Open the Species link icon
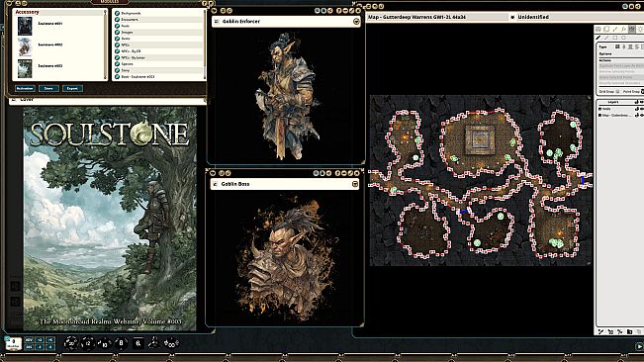644x362 pixels. (117, 64)
